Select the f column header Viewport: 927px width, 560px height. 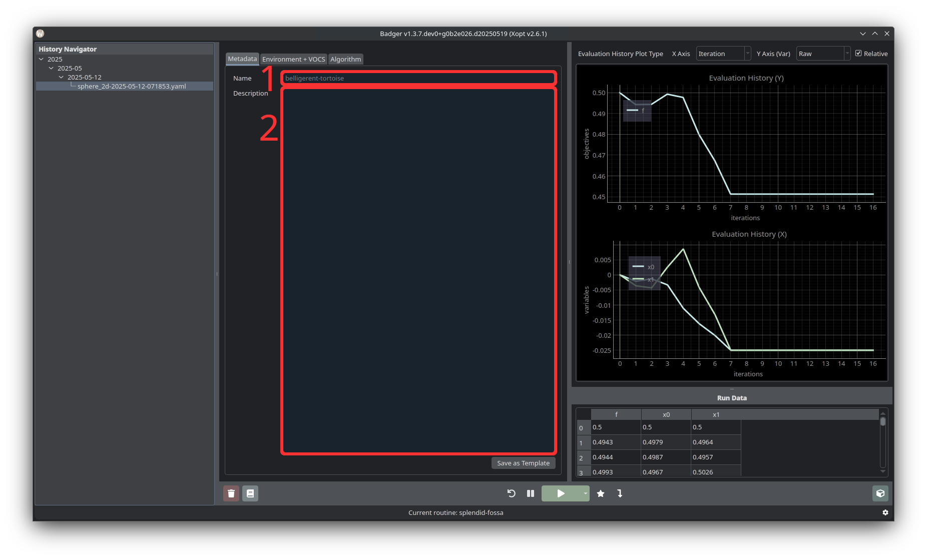(616, 414)
